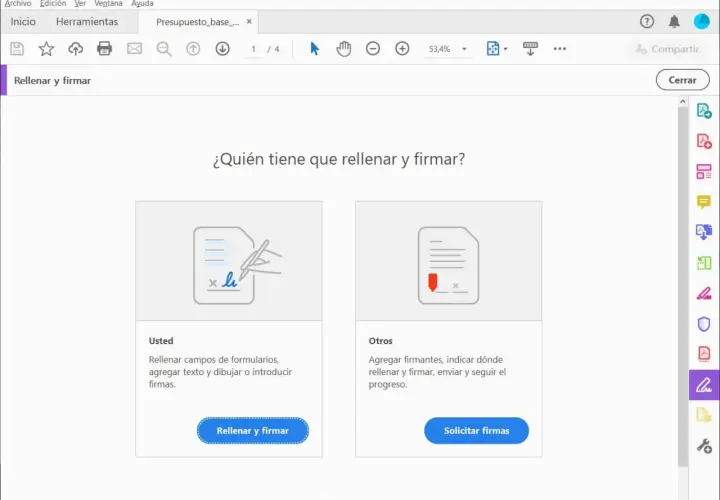Screen dimensions: 720x500
Task: Open the Ayuda menu
Action: pos(142,3)
